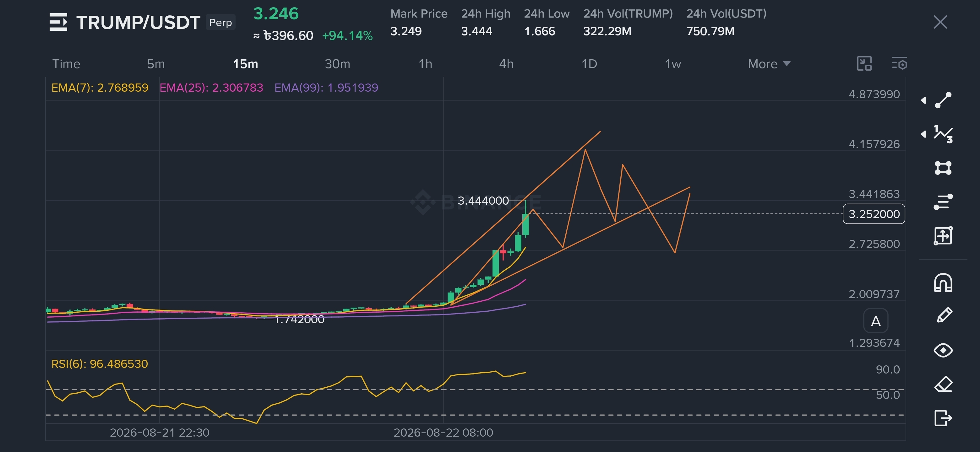The height and width of the screenshot is (452, 980).
Task: Switch to the Time line chart tab
Action: (66, 64)
